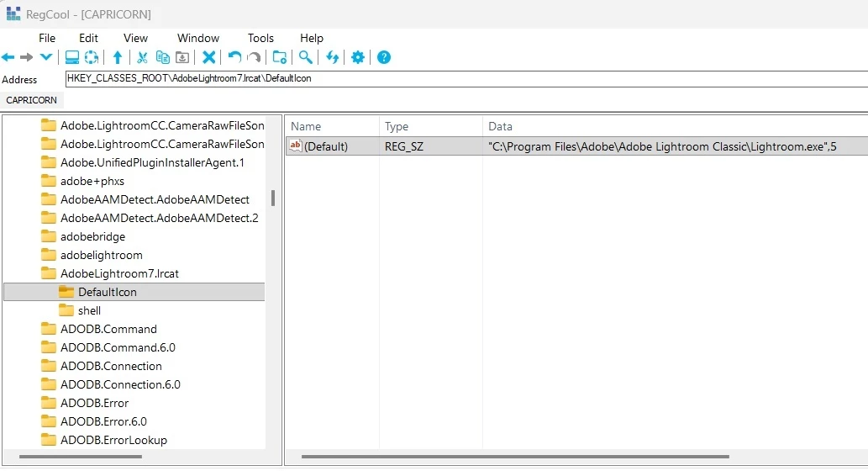The width and height of the screenshot is (868, 471).
Task: Click the REG_SZ type cell
Action: point(404,147)
